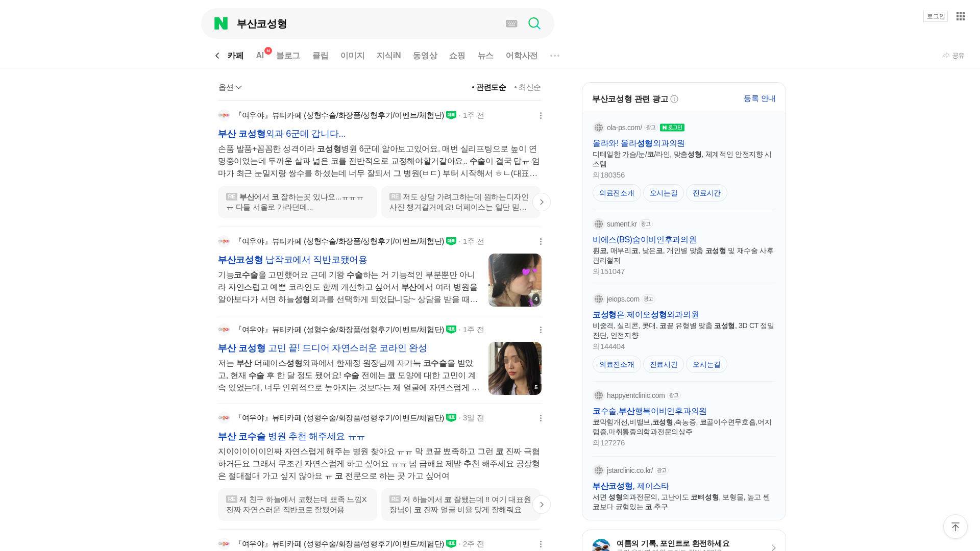980x551 pixels.
Task: Open more options for 병원 추천 해주세요 post
Action: coord(541,418)
